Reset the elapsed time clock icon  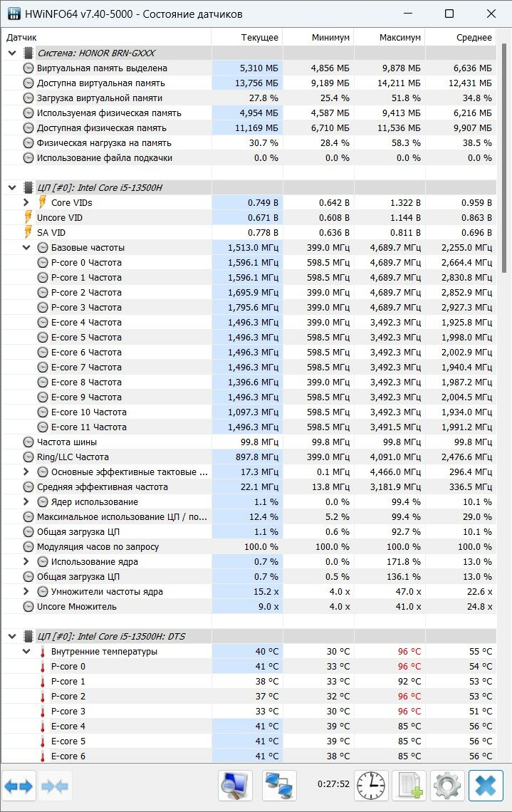click(x=371, y=786)
